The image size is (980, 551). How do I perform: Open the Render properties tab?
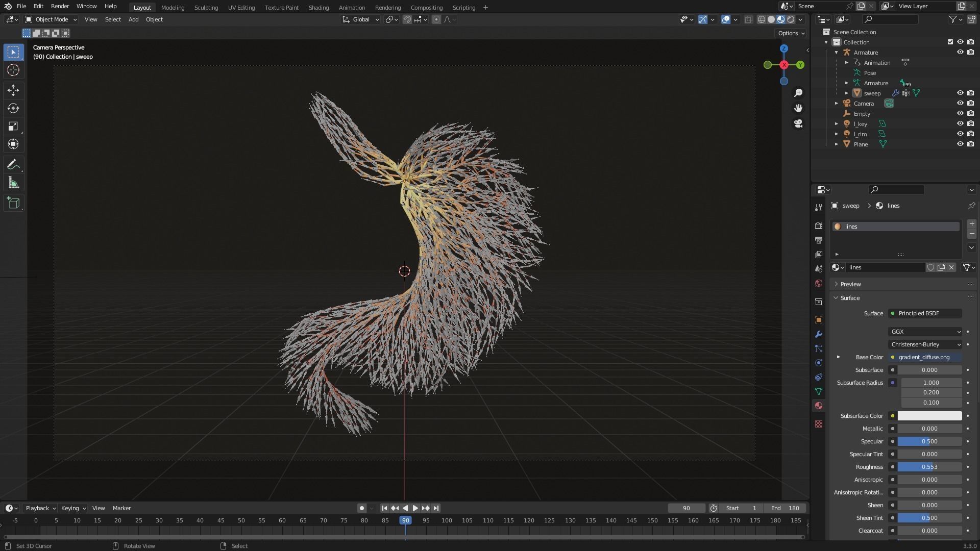tap(819, 226)
